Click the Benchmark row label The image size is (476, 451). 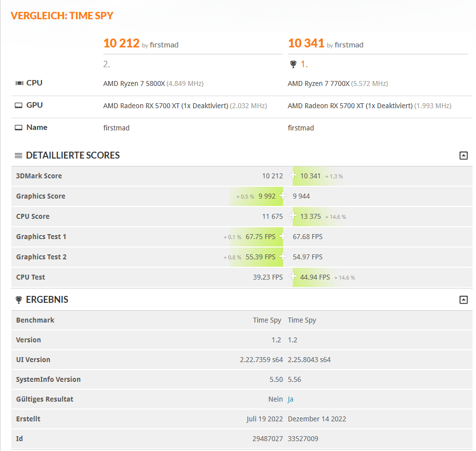(x=35, y=320)
